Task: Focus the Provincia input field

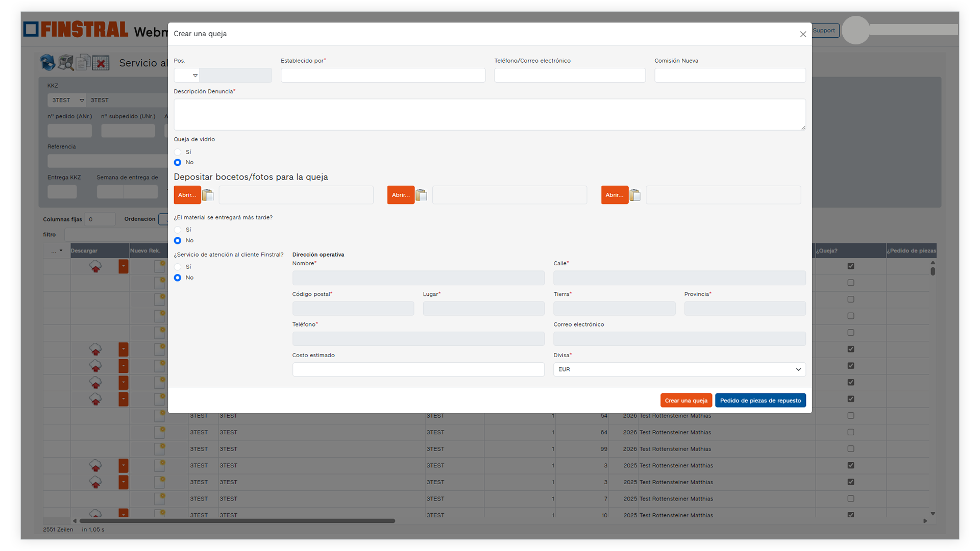Action: (x=745, y=309)
